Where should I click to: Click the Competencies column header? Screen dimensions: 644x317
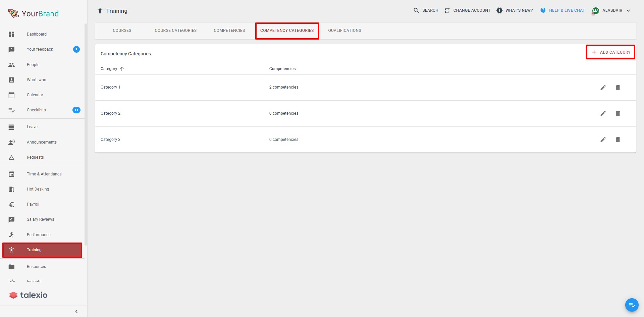click(282, 69)
